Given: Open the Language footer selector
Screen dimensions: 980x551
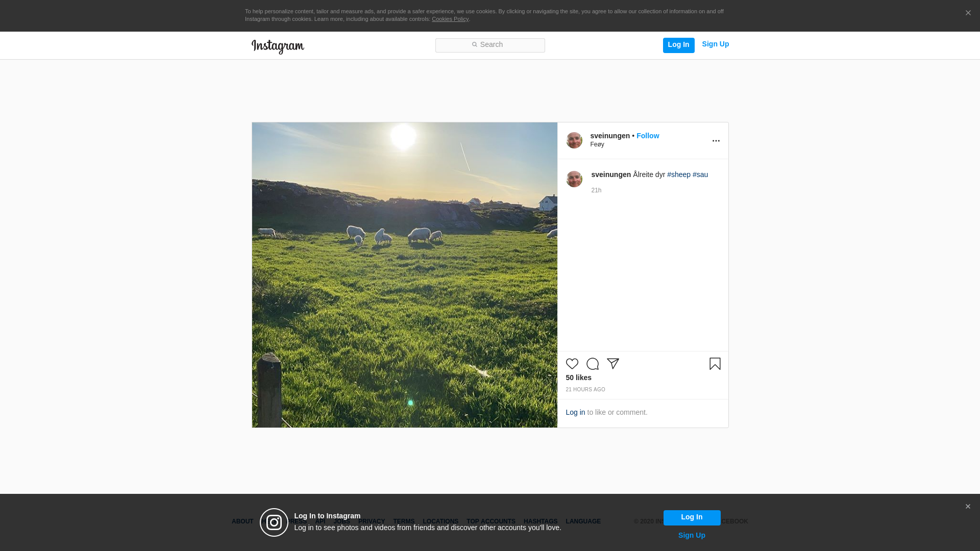Looking at the screenshot, I should coord(583,521).
